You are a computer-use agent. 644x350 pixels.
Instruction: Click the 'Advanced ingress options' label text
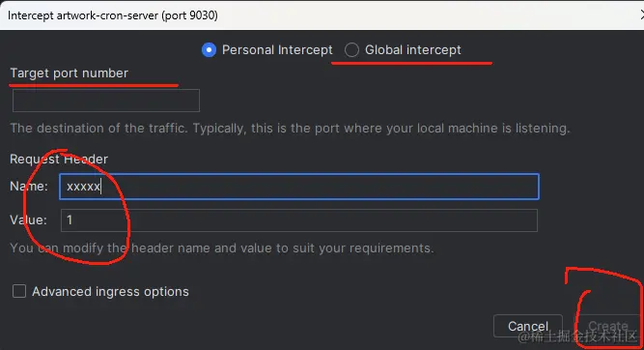(x=110, y=292)
